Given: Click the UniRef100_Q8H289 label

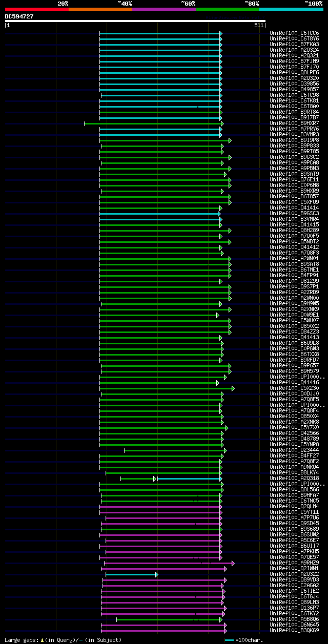Looking at the screenshot, I should [x=294, y=230].
